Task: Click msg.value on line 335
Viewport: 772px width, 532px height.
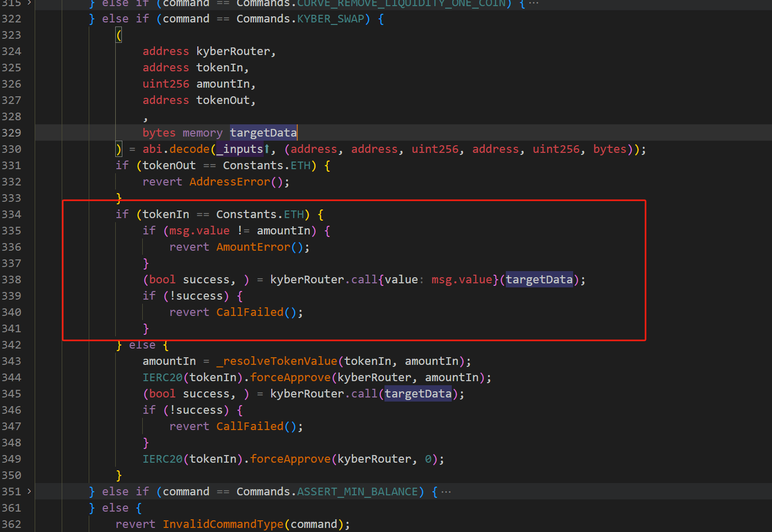Action: click(199, 231)
